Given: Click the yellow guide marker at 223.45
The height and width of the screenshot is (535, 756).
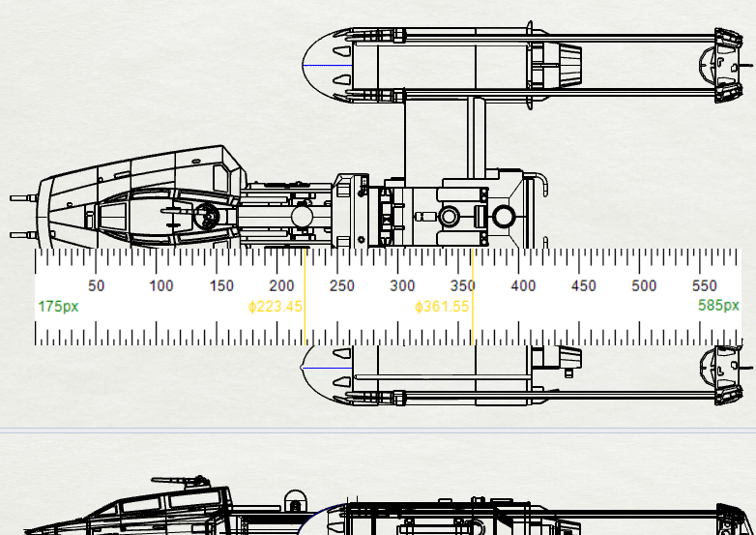Looking at the screenshot, I should click(305, 297).
